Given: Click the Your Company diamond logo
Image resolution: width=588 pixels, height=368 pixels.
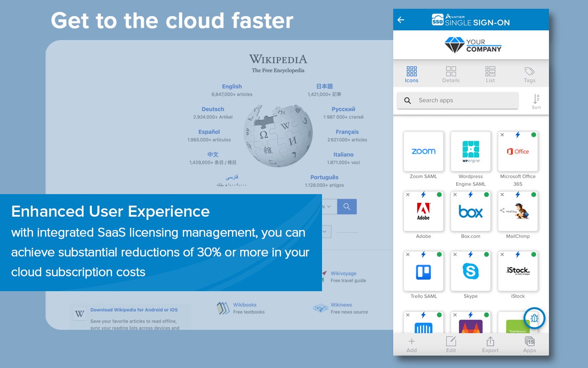Looking at the screenshot, I should pyautogui.click(x=454, y=45).
